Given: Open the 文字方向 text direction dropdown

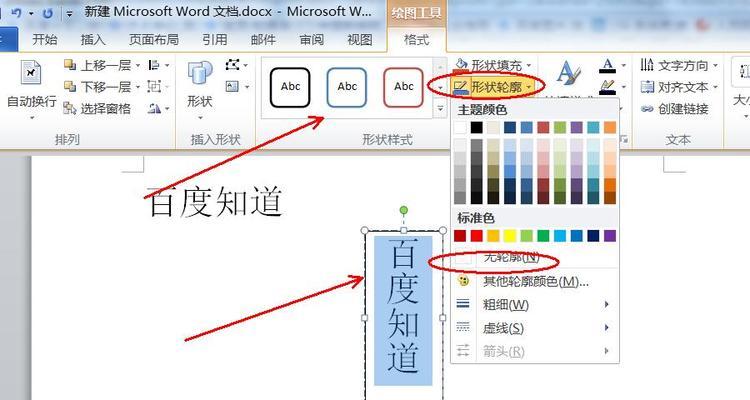Looking at the screenshot, I should coord(679,65).
